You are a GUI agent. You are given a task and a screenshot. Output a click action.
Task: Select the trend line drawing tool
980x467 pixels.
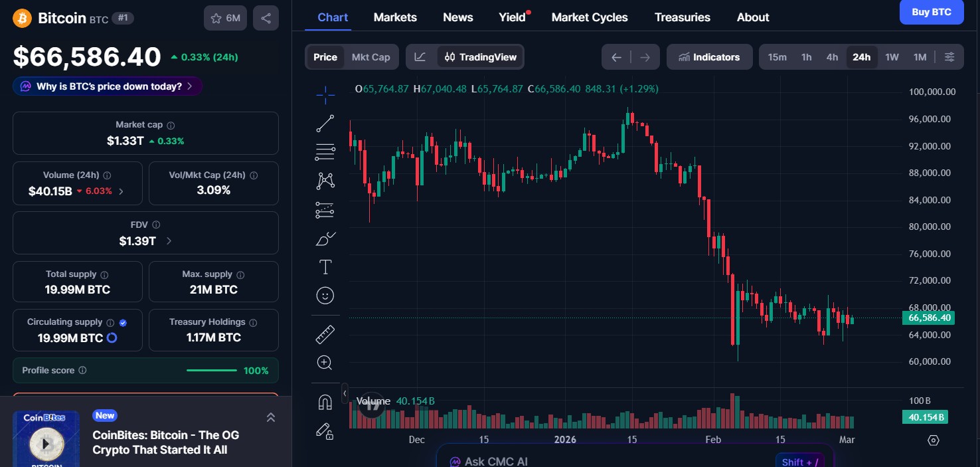coord(325,124)
